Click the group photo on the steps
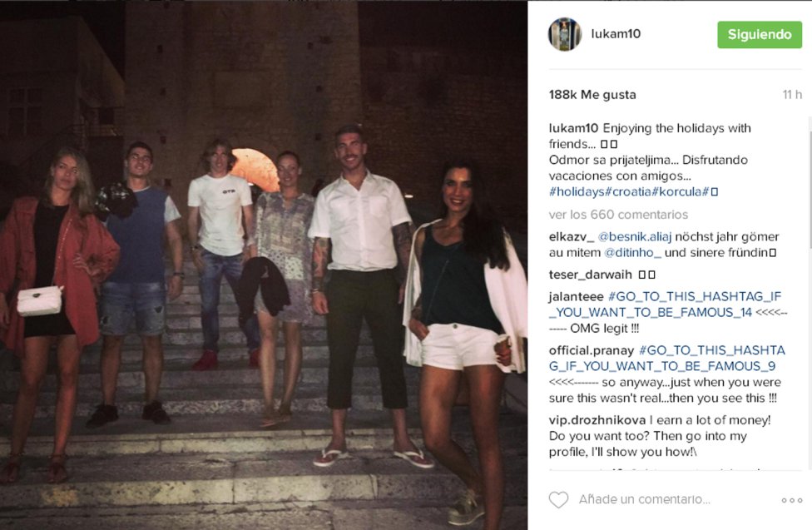Screen dimensions: 812x530 (264, 265)
